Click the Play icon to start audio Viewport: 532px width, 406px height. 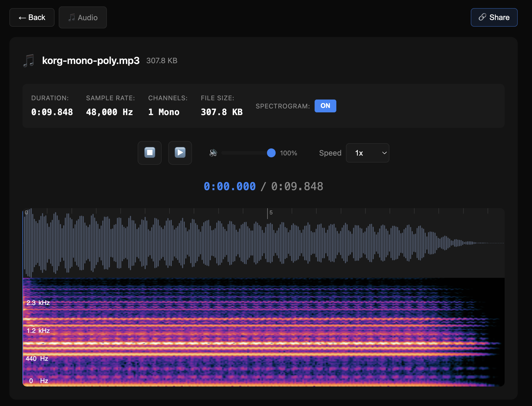pos(180,153)
